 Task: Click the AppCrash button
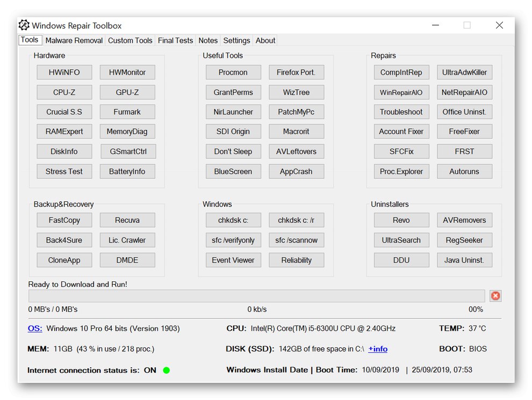tap(296, 171)
